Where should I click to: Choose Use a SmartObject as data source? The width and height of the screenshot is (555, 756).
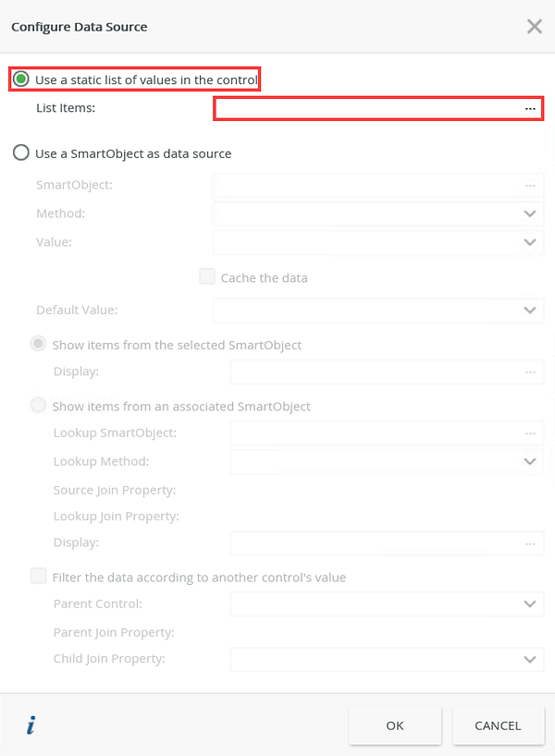[x=20, y=152]
